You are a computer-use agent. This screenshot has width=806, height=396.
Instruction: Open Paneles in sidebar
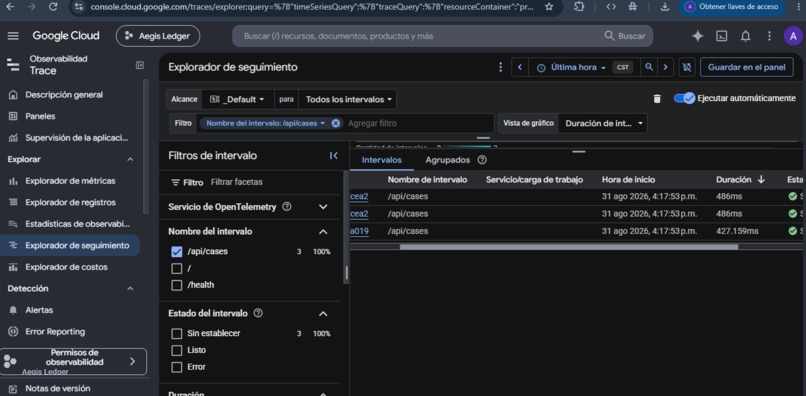(x=40, y=116)
